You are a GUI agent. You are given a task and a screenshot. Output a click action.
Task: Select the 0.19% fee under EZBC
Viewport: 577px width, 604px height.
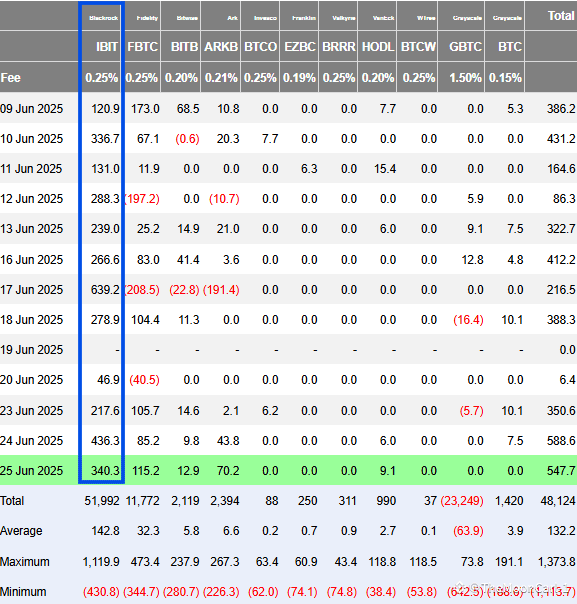click(x=299, y=78)
